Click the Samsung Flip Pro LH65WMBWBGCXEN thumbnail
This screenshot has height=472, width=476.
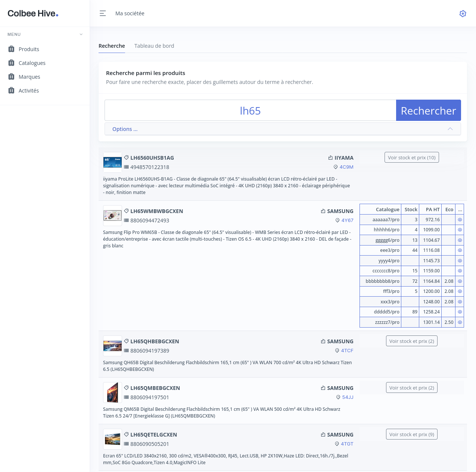(112, 216)
